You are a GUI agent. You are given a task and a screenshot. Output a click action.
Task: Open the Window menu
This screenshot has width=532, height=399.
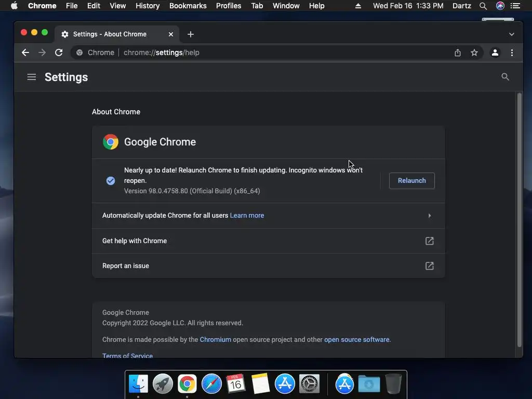tap(286, 6)
